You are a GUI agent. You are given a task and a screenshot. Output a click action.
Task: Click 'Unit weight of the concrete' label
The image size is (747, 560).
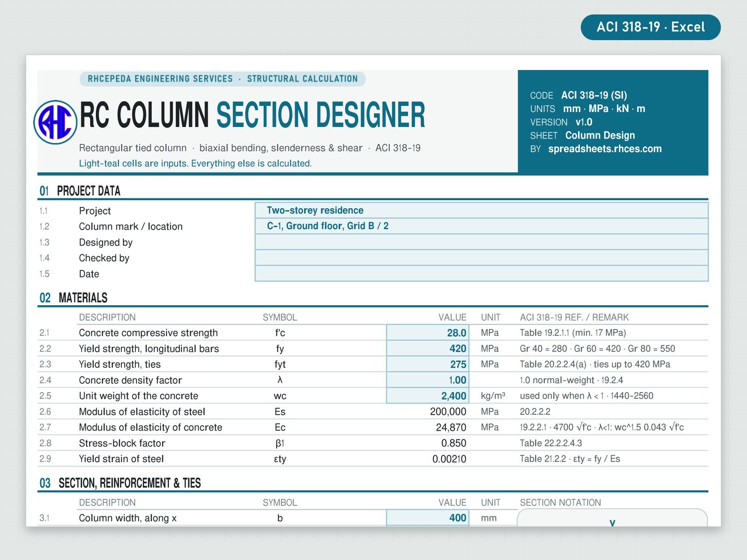139,396
